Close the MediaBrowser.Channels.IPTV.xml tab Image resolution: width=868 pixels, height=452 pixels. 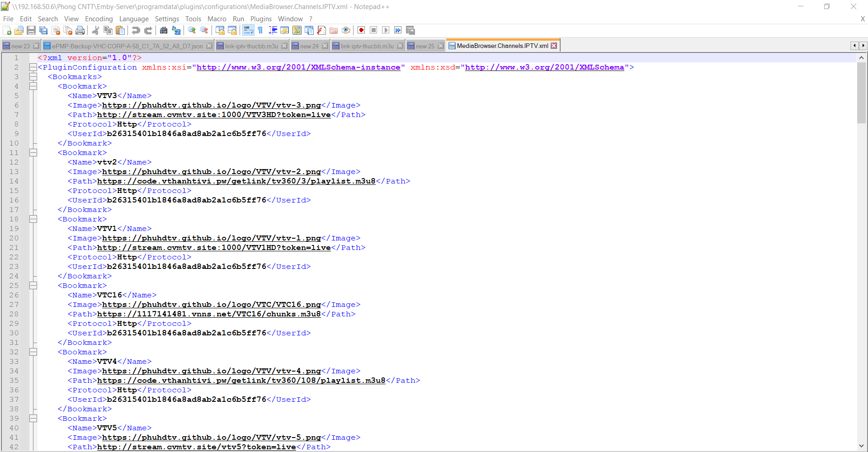point(554,46)
